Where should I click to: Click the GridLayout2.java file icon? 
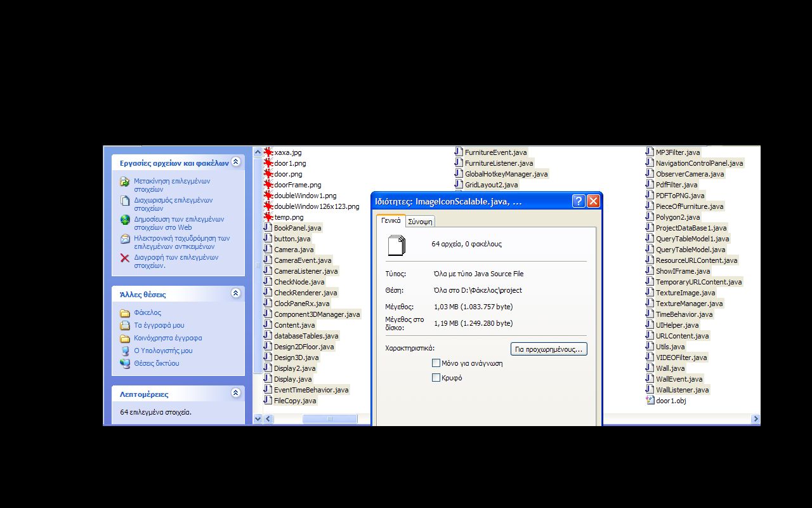point(459,185)
